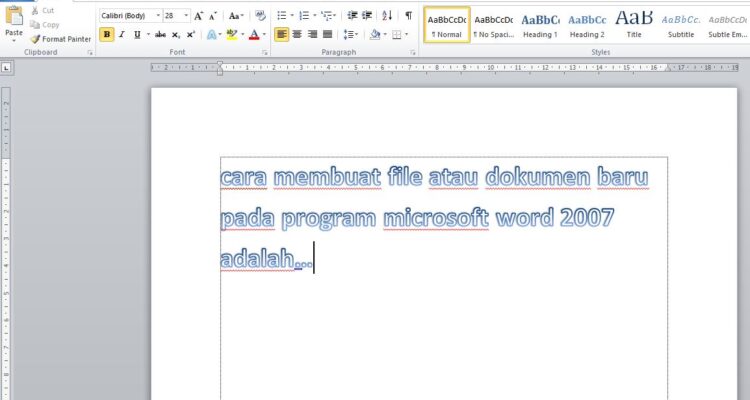The image size is (750, 400).
Task: Apply paragraph shading fill
Action: (375, 34)
